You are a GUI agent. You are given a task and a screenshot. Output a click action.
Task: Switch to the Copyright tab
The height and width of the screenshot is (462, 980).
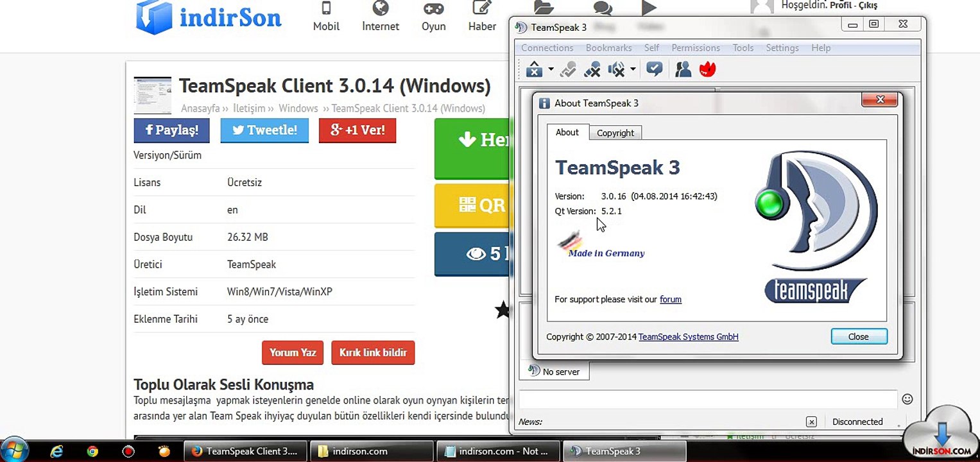point(615,133)
